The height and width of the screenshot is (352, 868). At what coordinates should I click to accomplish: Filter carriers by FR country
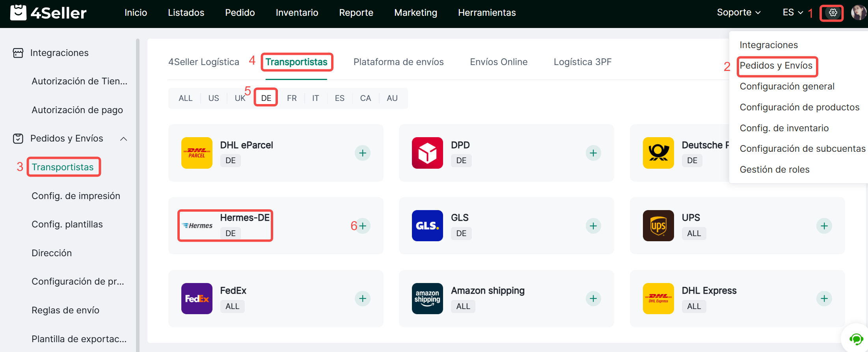click(292, 98)
